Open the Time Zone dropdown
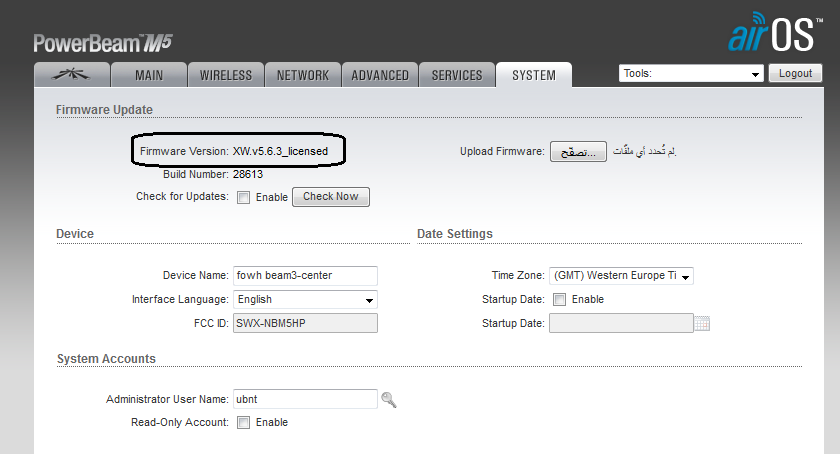 tap(621, 276)
